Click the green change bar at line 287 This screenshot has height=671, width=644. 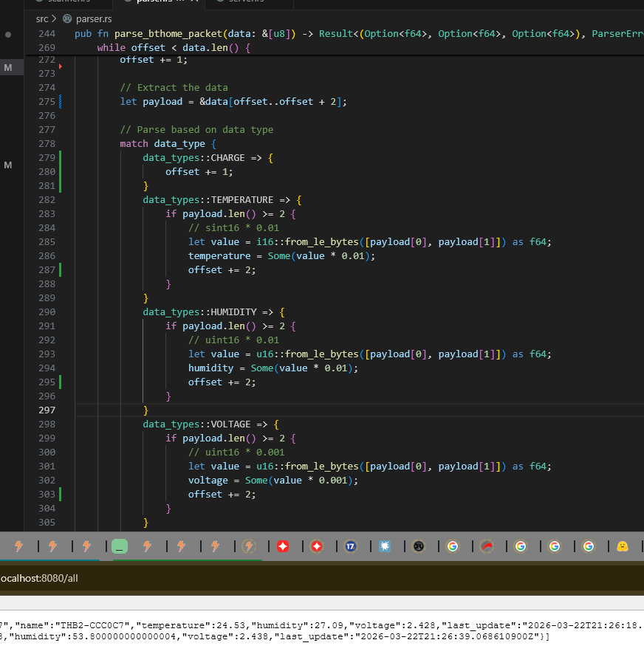(x=60, y=269)
